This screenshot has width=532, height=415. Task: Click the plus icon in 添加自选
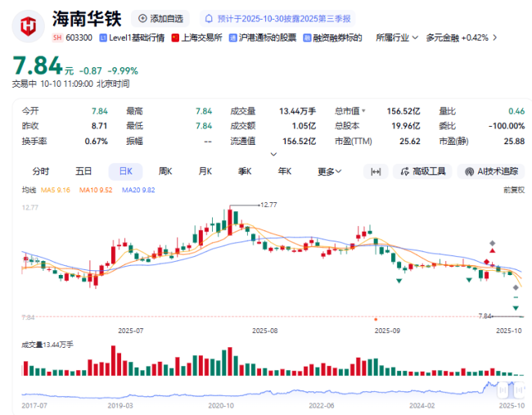pos(143,18)
